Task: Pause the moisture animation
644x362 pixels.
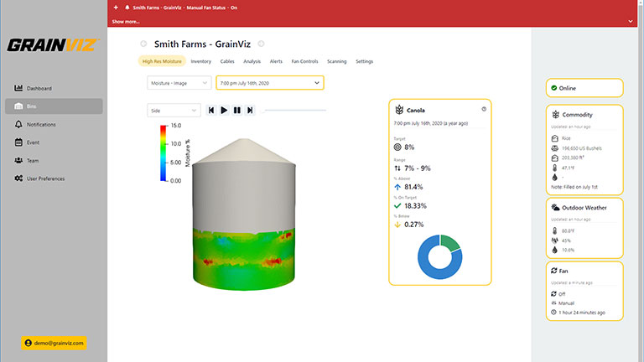Action: pos(237,110)
